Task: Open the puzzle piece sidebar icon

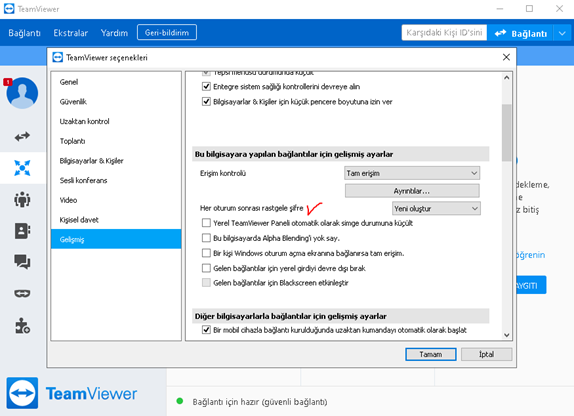Action: (22, 326)
